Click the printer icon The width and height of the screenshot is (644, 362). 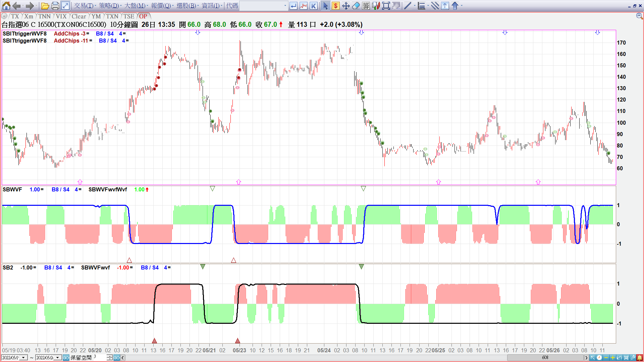(55, 6)
